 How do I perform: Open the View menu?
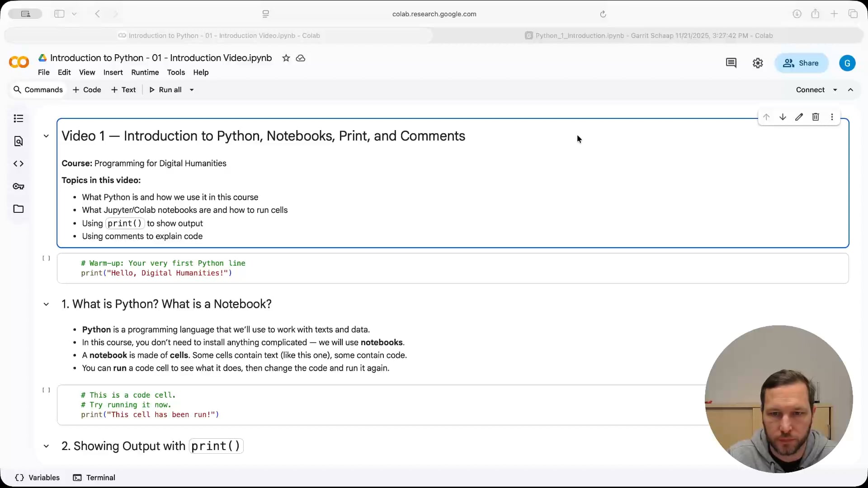pyautogui.click(x=87, y=72)
